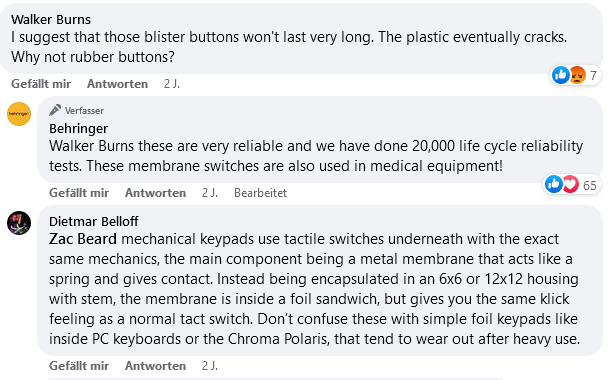Like Dietmar Belloff's comment with Gefällt mir
Viewport: 609px width, 380px height.
click(79, 366)
